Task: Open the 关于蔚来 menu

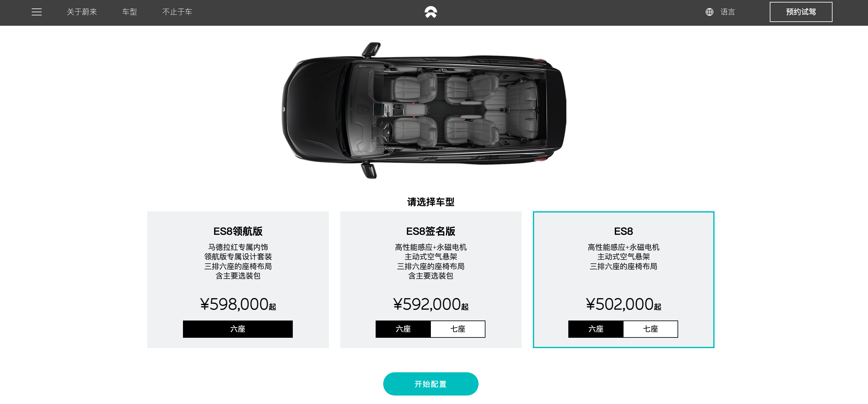Action: pyautogui.click(x=82, y=12)
